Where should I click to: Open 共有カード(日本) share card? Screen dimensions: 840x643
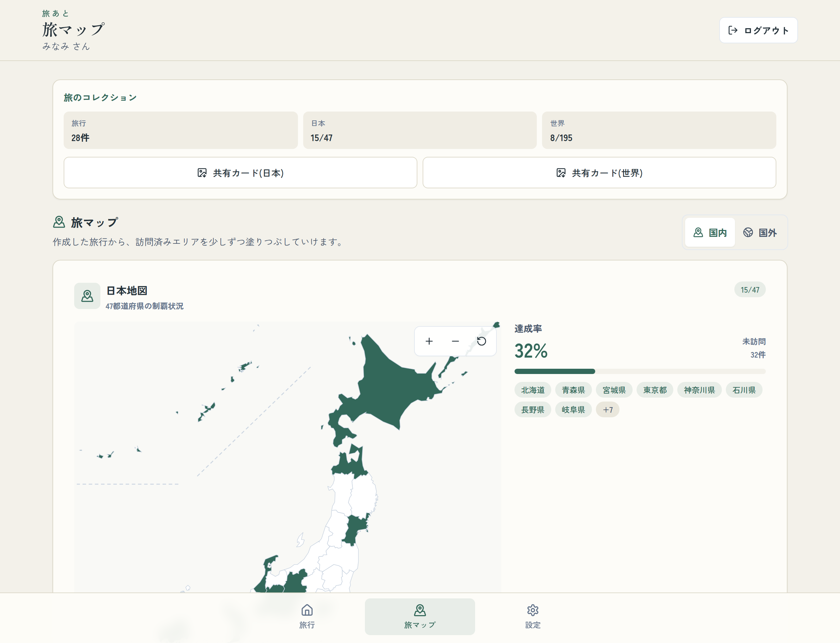point(241,173)
